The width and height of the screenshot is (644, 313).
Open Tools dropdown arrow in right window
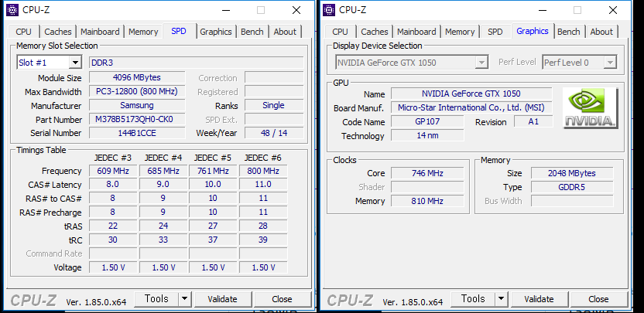coord(502,298)
